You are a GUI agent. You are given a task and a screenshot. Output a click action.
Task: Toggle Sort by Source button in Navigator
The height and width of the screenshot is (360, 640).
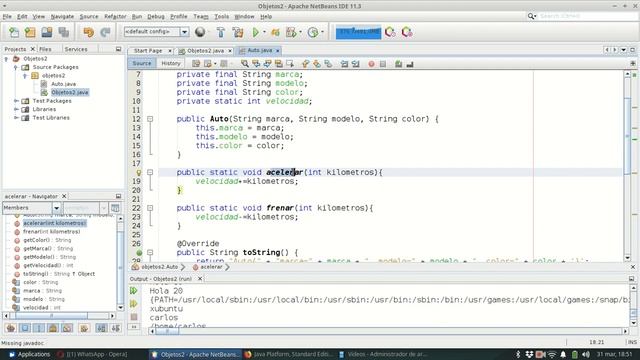click(x=116, y=328)
